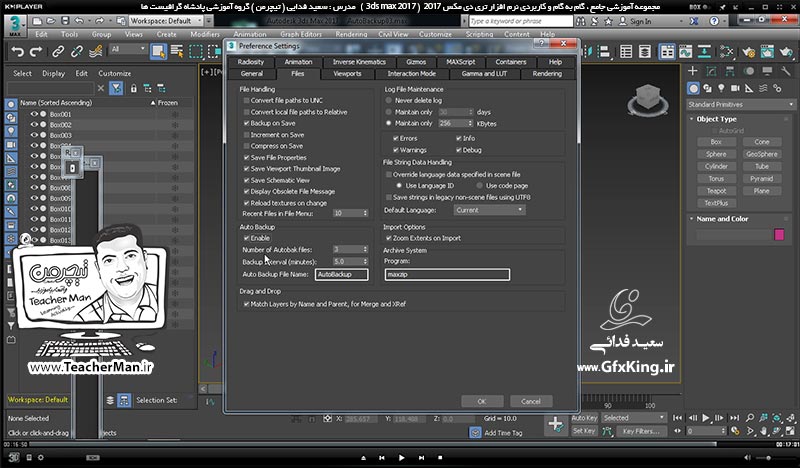
Task: Click the Bind to Space Warp icon
Action: coord(95,52)
